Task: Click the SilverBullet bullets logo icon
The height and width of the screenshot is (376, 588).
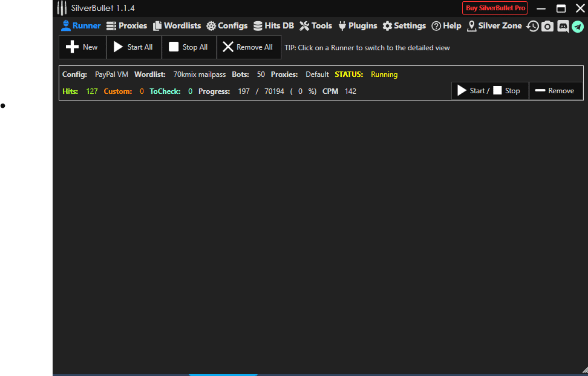Action: [x=62, y=8]
